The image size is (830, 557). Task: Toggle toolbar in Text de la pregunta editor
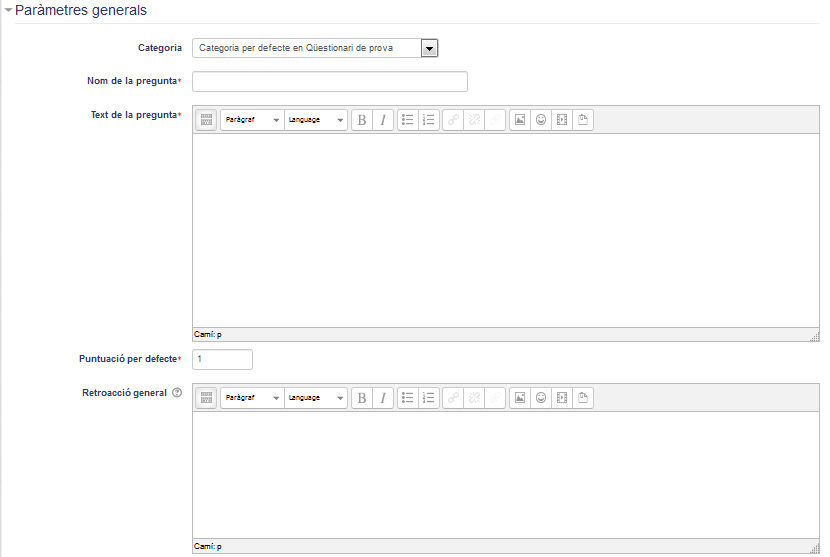(206, 120)
